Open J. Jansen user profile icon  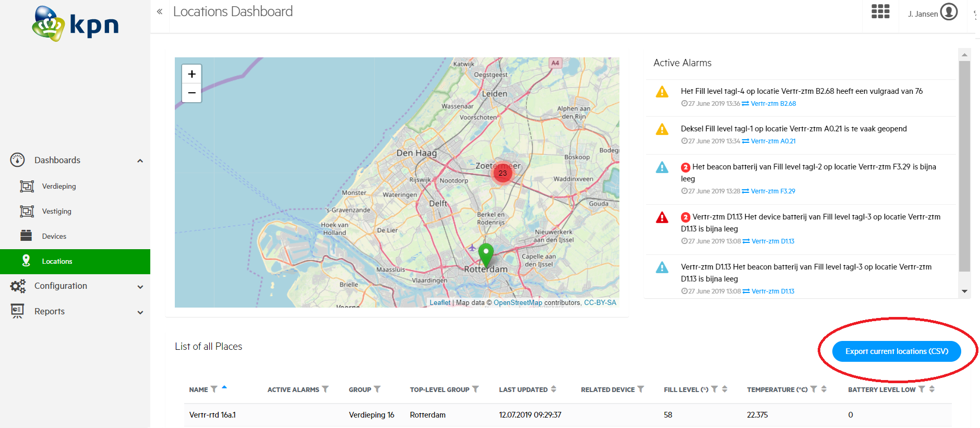pyautogui.click(x=949, y=11)
